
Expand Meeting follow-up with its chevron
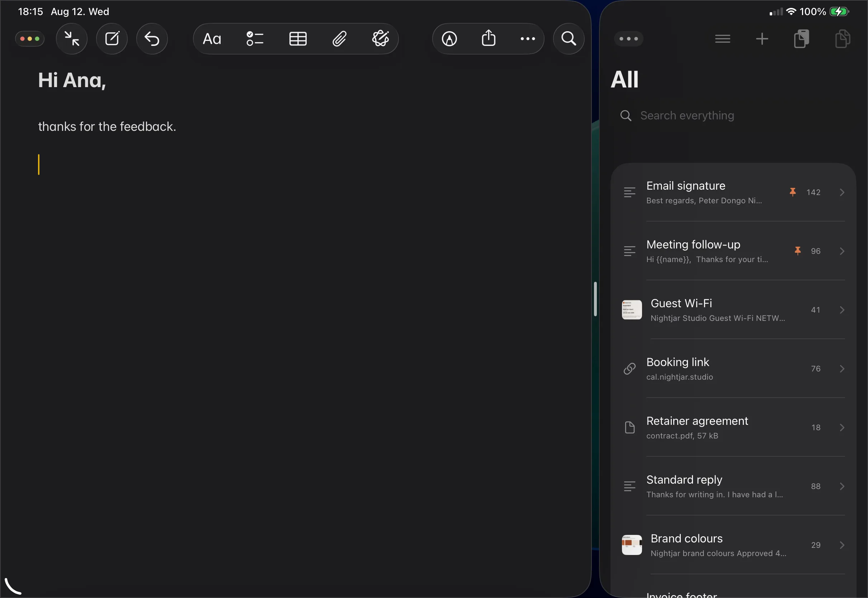coord(842,251)
